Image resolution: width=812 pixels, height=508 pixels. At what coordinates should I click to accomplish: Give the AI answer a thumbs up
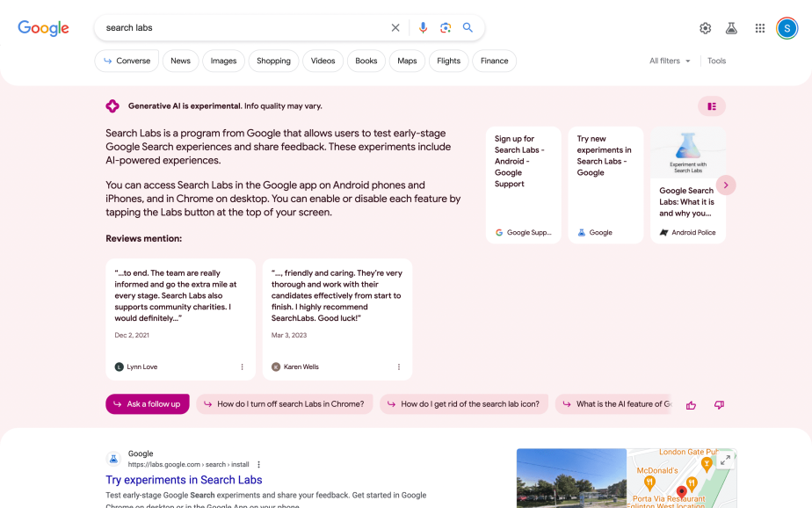pos(691,404)
